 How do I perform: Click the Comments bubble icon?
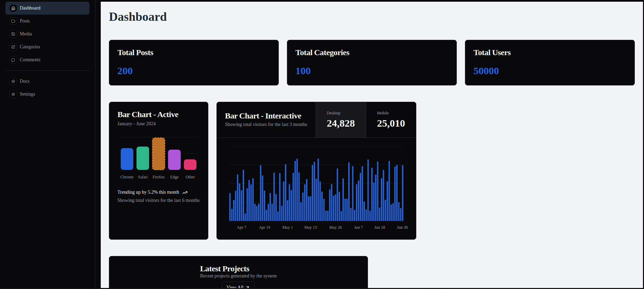tap(13, 60)
